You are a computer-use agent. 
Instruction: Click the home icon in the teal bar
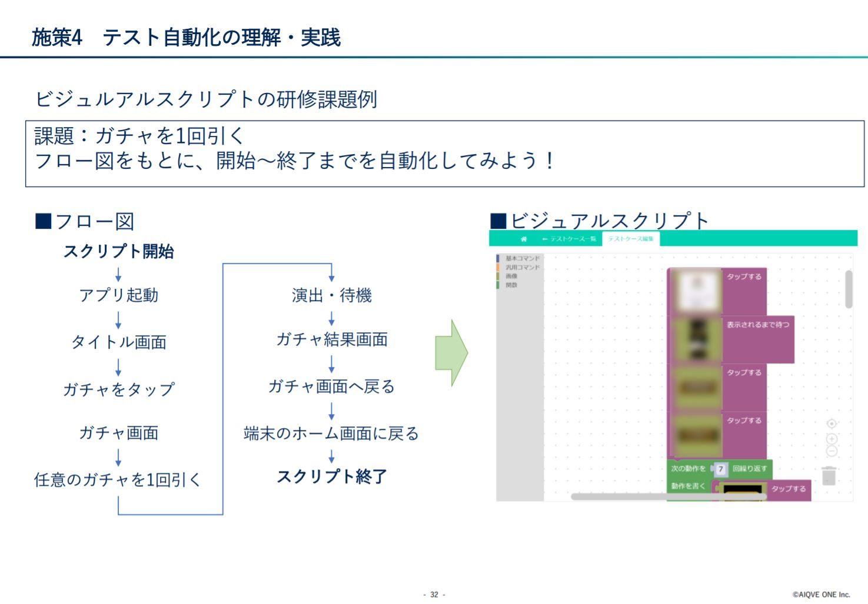click(x=524, y=239)
